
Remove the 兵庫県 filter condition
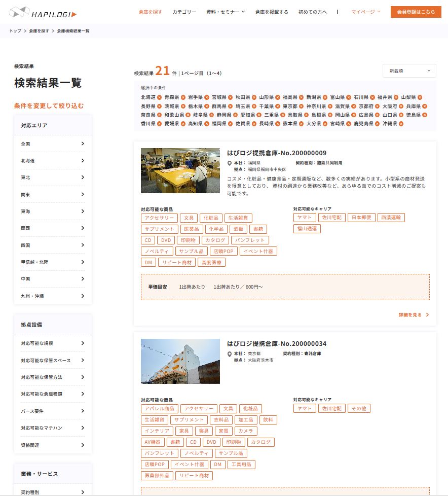[425, 107]
